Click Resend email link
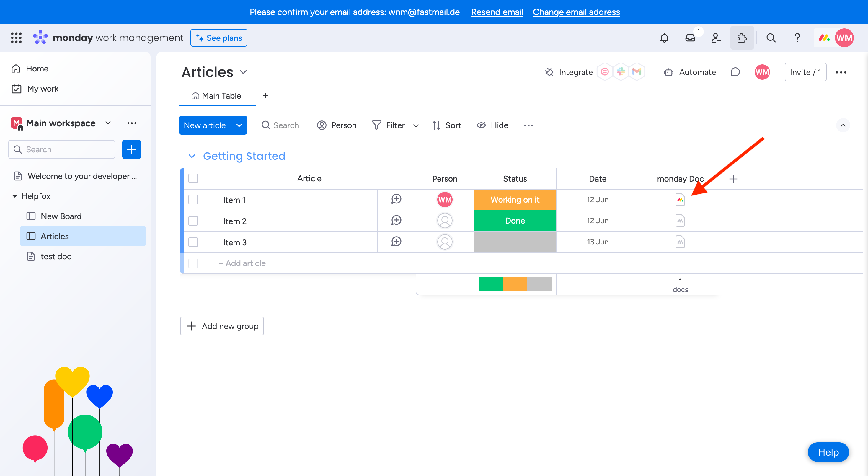Screen dimensions: 868x476 pyautogui.click(x=497, y=12)
